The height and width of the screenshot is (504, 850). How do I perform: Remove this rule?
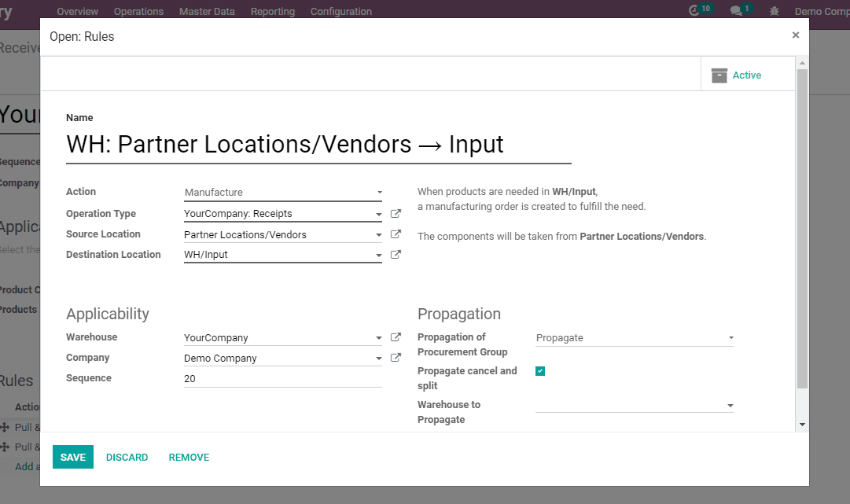189,457
